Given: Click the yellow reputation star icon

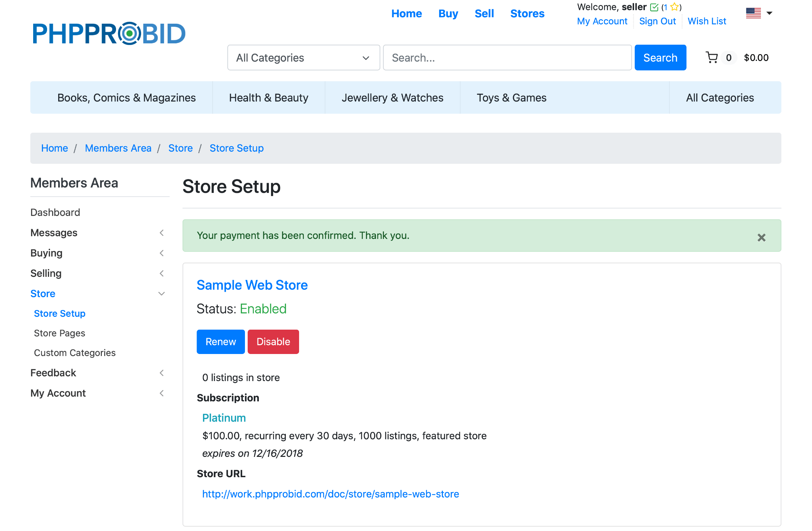Looking at the screenshot, I should (x=674, y=7).
